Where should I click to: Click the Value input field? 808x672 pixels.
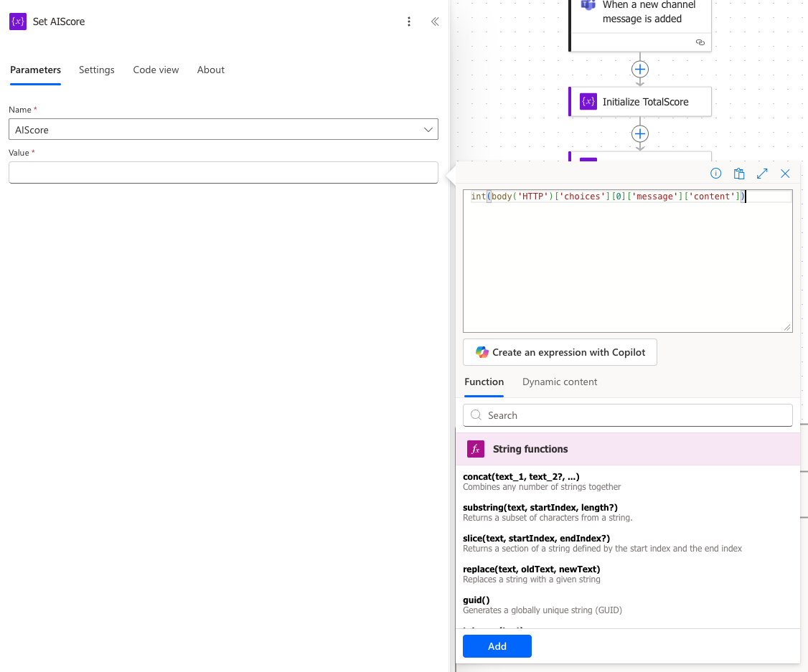[x=223, y=172]
